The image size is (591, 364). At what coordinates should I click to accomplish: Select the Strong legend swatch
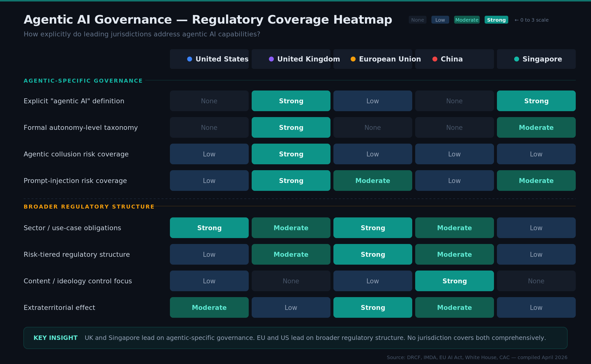pyautogui.click(x=496, y=20)
